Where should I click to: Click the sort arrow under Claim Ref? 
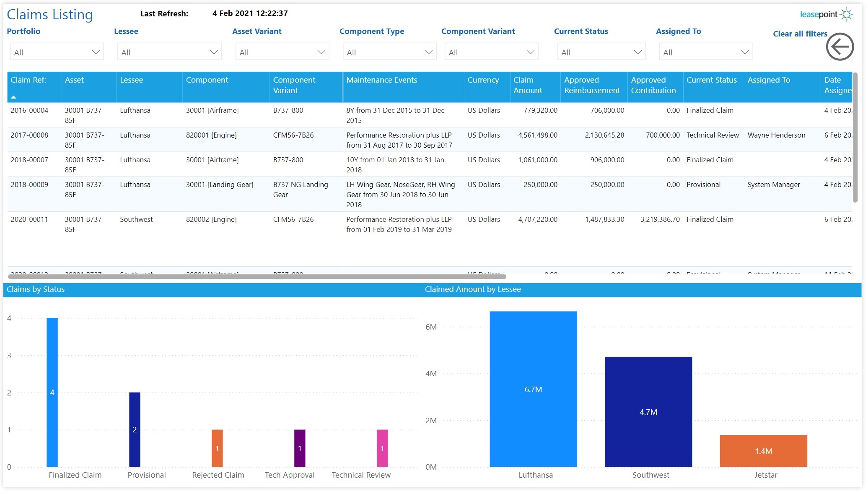13,97
